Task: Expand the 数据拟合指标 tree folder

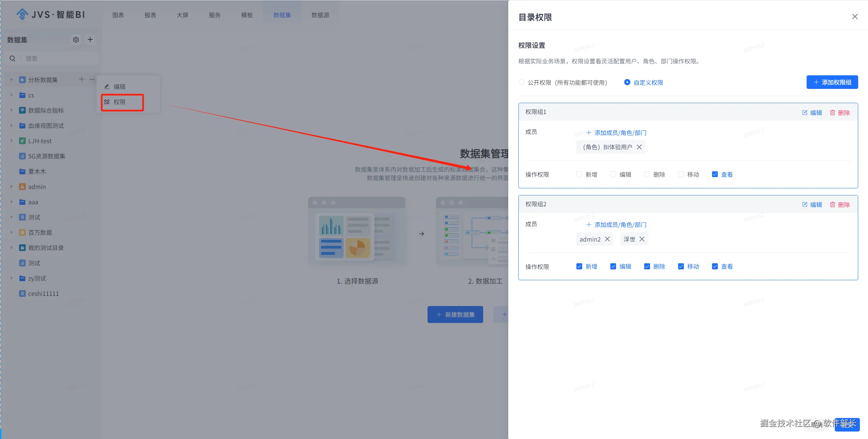Action: tap(12, 110)
